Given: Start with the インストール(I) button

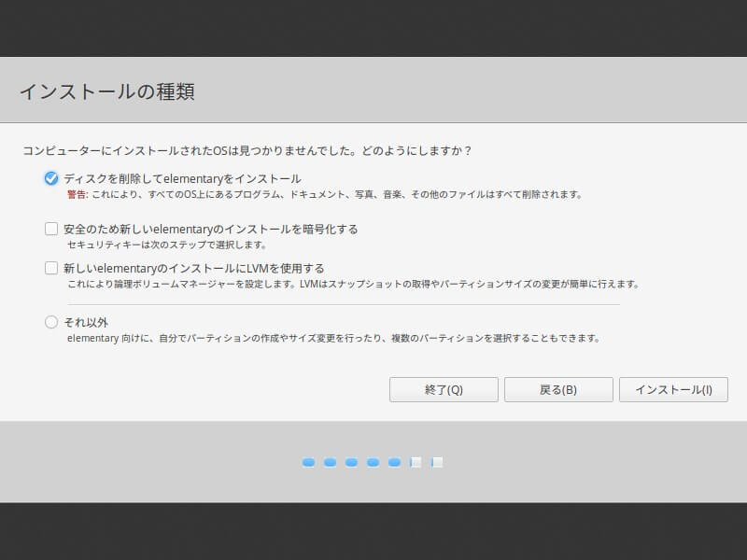Looking at the screenshot, I should point(673,389).
